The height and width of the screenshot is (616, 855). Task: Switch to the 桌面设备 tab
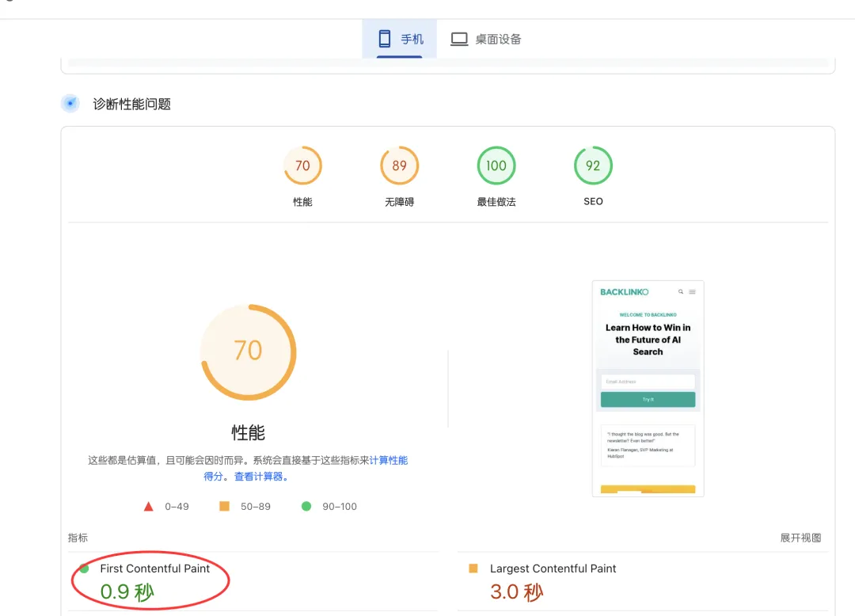click(486, 39)
